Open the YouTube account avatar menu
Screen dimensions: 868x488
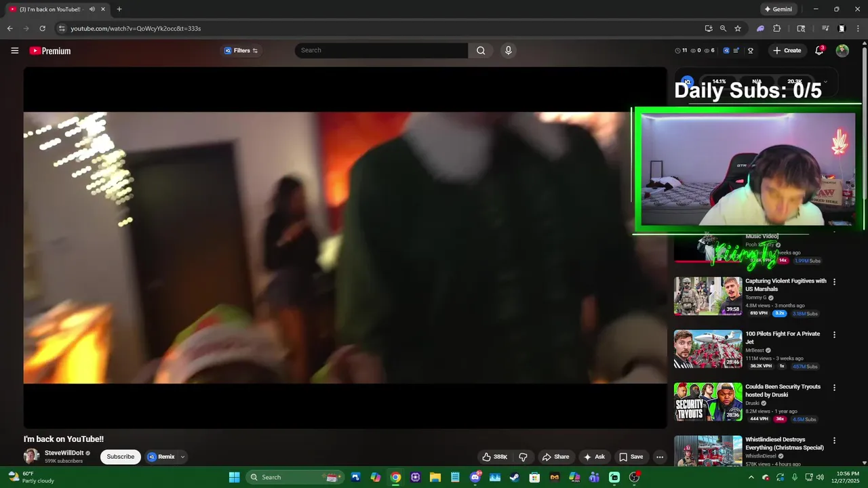pyautogui.click(x=842, y=51)
